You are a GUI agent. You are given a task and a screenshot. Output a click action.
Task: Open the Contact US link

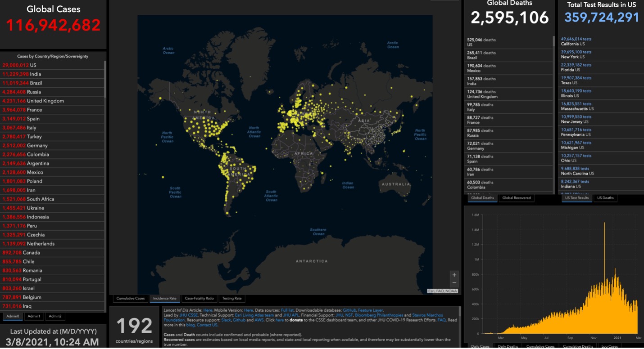[208, 325]
